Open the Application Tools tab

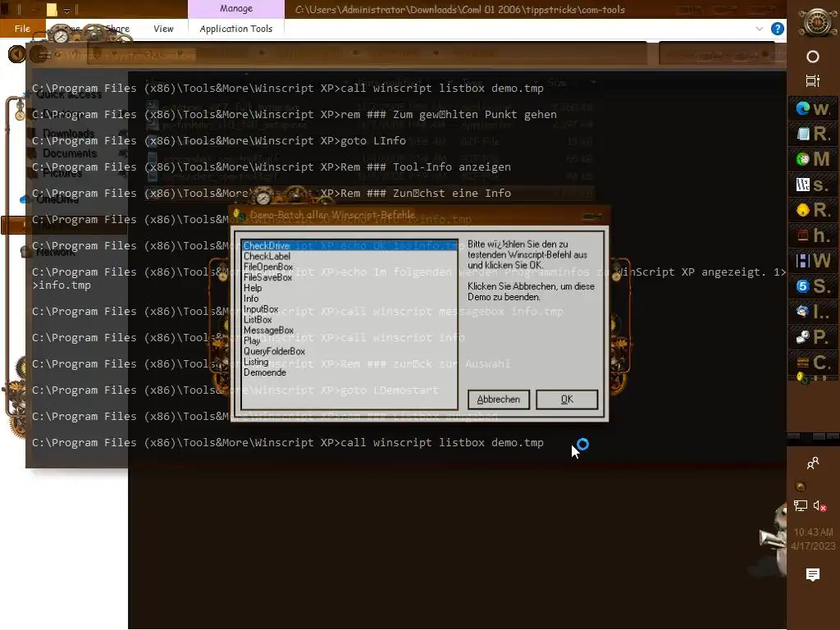click(235, 29)
